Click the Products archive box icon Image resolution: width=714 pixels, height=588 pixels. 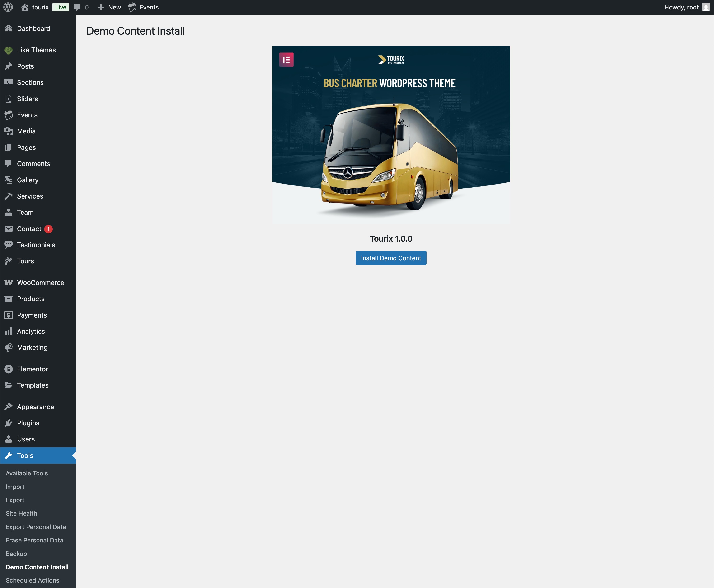click(9, 299)
